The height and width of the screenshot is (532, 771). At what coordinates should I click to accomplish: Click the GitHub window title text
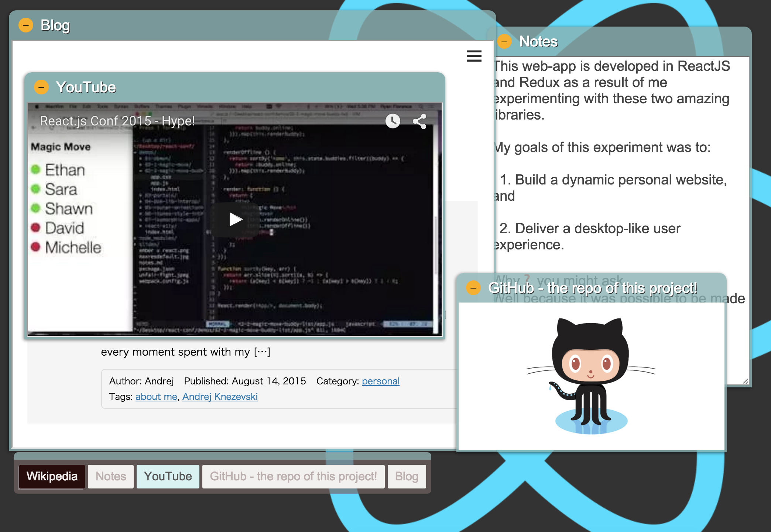coord(593,288)
